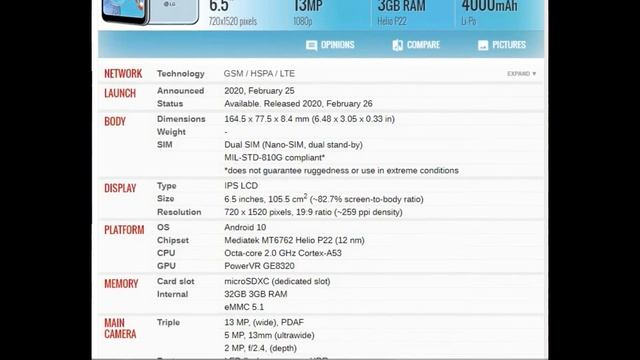Click the DISPLAY section heading
The width and height of the screenshot is (640, 360).
click(120, 188)
